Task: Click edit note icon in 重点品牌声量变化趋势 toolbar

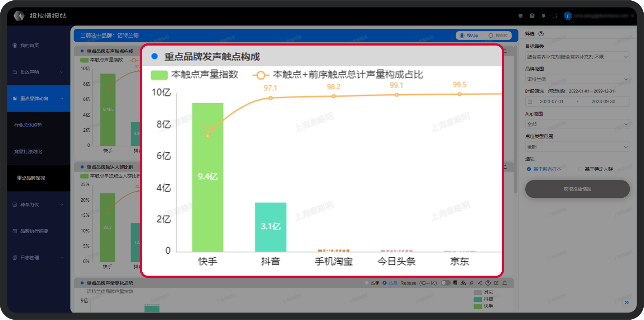Action: [496, 283]
